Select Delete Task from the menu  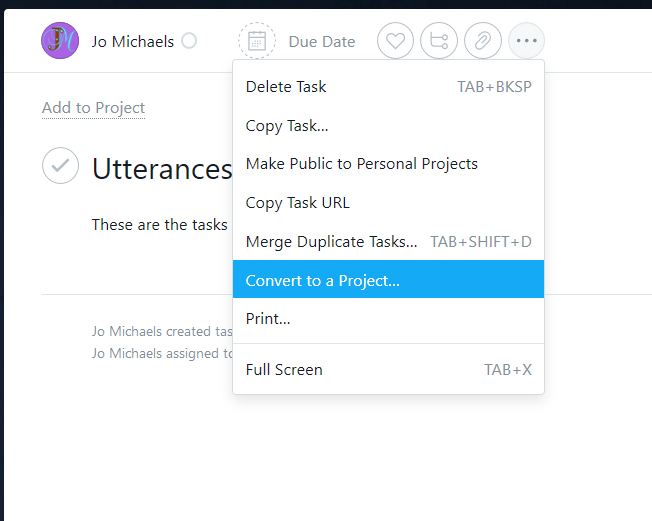[286, 87]
